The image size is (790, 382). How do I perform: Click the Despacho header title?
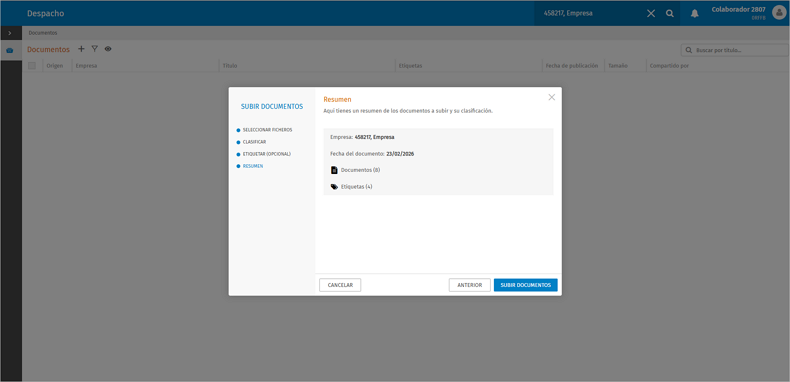tap(45, 14)
